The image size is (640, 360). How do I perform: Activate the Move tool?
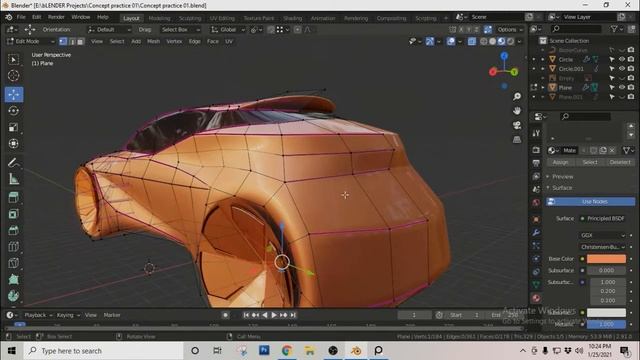pyautogui.click(x=14, y=94)
